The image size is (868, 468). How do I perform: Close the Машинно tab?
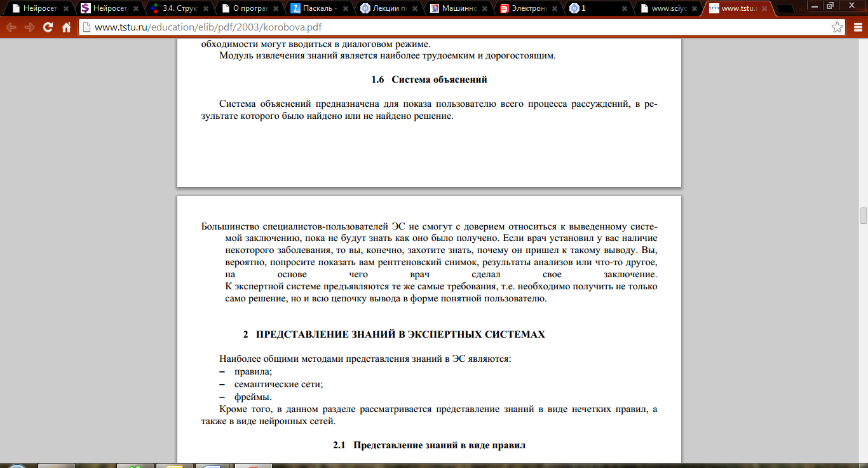(x=485, y=9)
